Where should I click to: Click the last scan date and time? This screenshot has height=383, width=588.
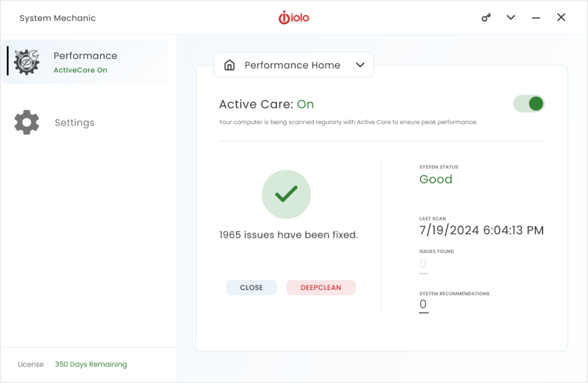click(x=481, y=230)
